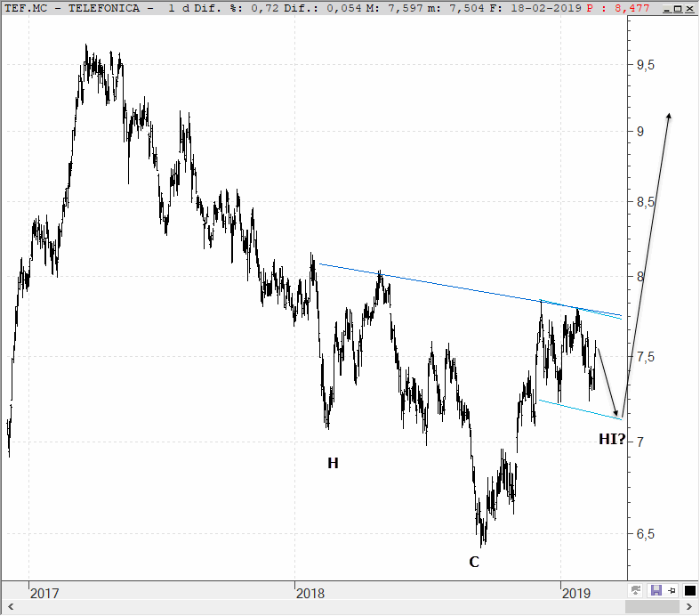Click the '6,5' price axis label
700x616 pixels.
(x=645, y=534)
